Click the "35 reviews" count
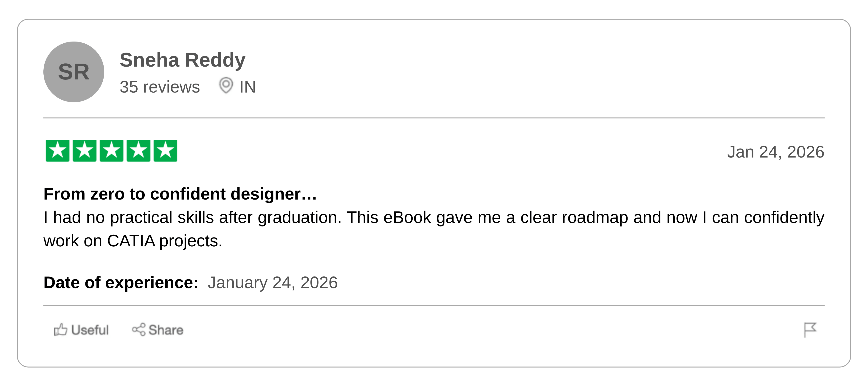Screen dimensions: 868x386 click(x=160, y=87)
